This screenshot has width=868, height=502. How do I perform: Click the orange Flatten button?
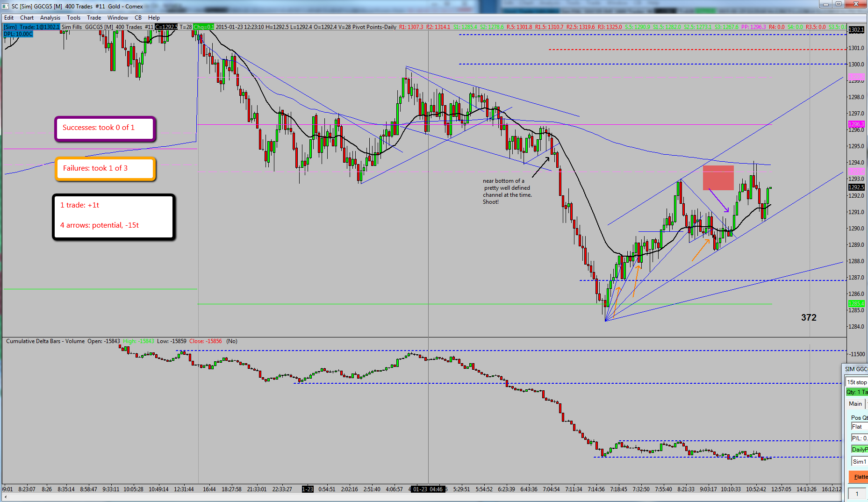click(x=858, y=477)
